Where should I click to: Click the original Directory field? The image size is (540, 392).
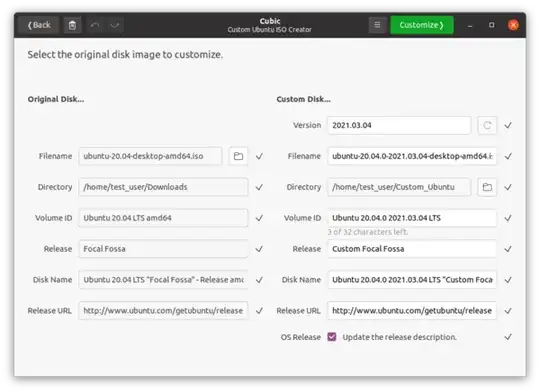[x=163, y=187]
